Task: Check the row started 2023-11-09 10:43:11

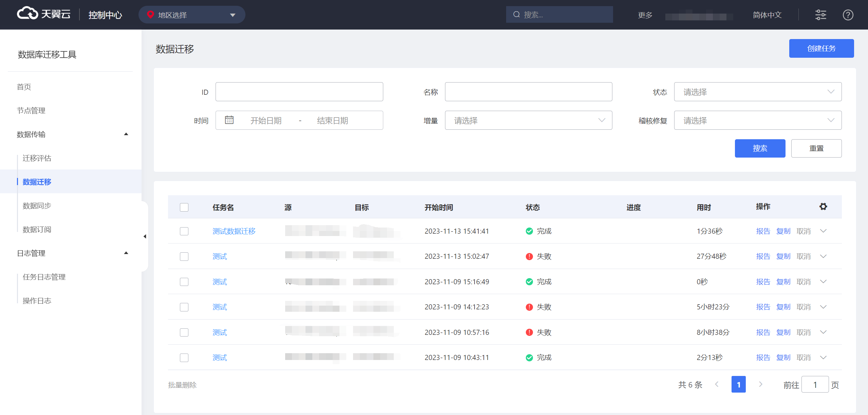Action: coord(184,358)
